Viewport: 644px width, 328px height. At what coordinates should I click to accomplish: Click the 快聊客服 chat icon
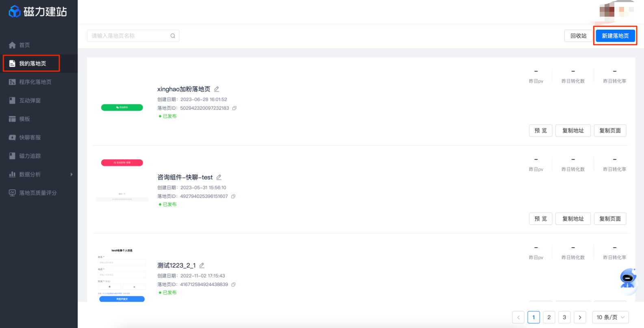[x=12, y=137]
